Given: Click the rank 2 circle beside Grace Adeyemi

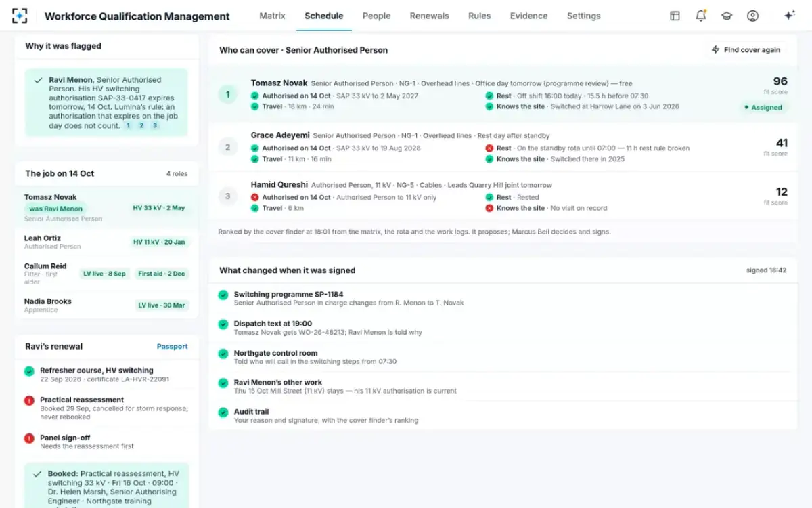Looking at the screenshot, I should 227,147.
